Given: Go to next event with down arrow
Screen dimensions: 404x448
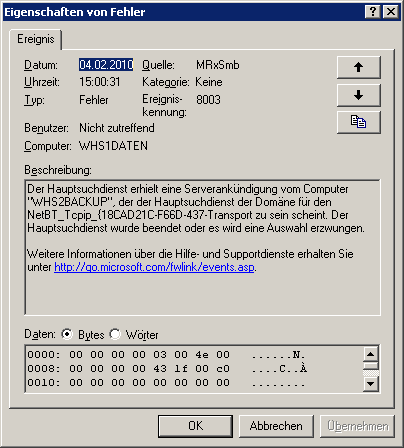Looking at the screenshot, I should pos(359,95).
